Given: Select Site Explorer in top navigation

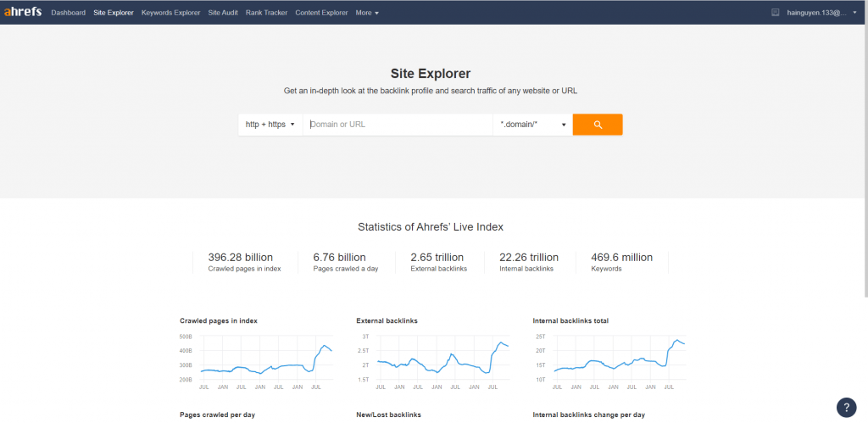Looking at the screenshot, I should tap(114, 13).
